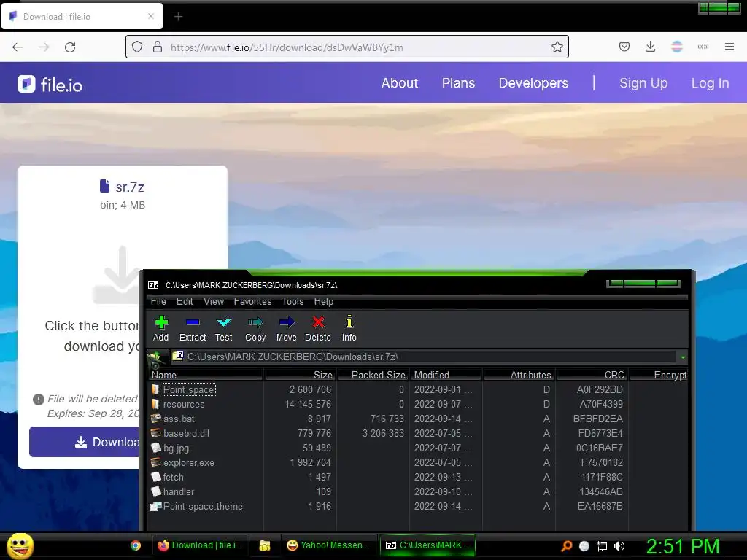Screen dimensions: 747x560
Task: Open the browser hamburger menu
Action: pos(729,47)
